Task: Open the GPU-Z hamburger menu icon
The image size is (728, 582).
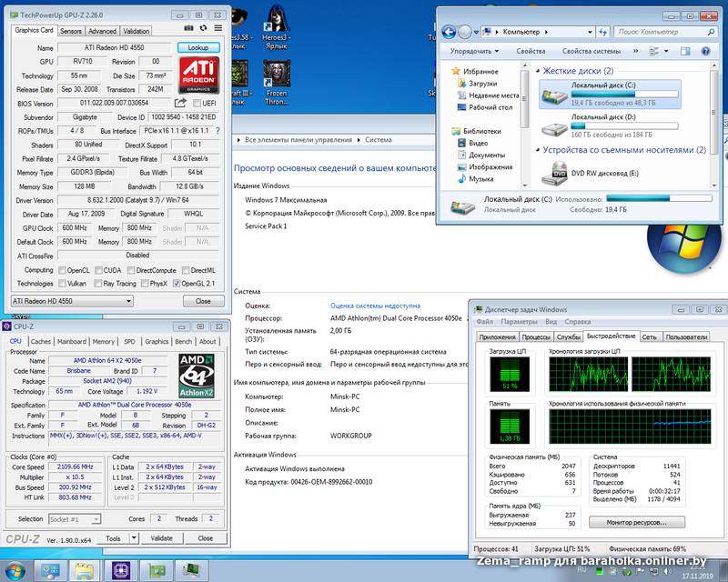Action: pyautogui.click(x=217, y=28)
